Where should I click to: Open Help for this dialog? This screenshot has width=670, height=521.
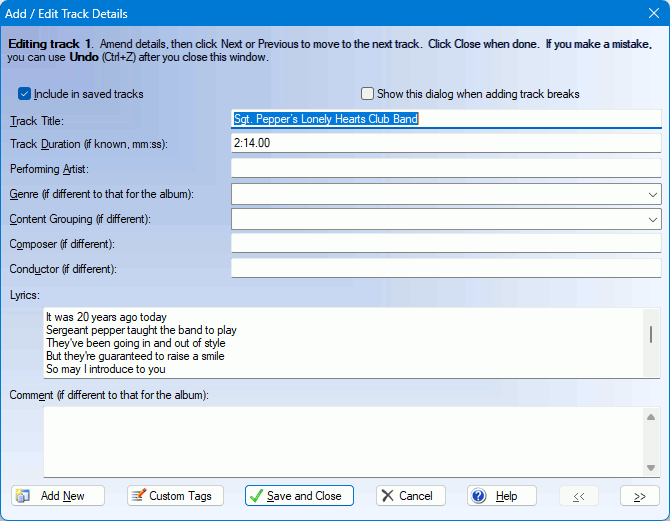502,496
